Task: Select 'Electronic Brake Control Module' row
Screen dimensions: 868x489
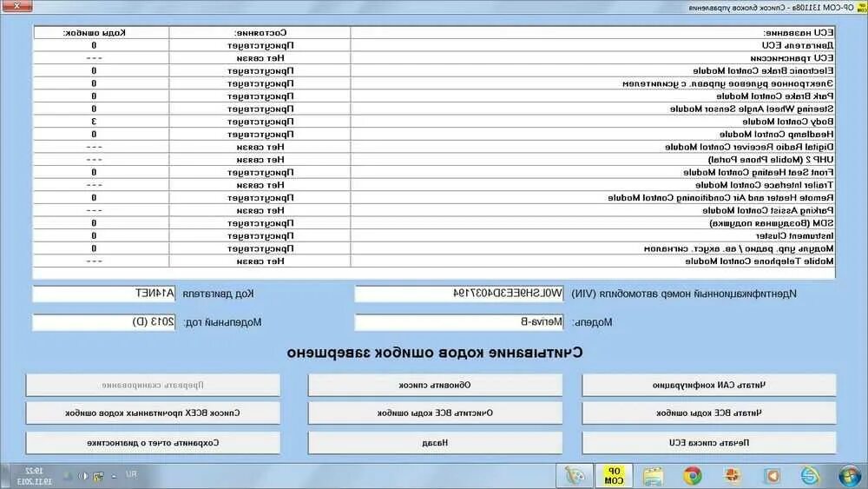Action: 434,71
